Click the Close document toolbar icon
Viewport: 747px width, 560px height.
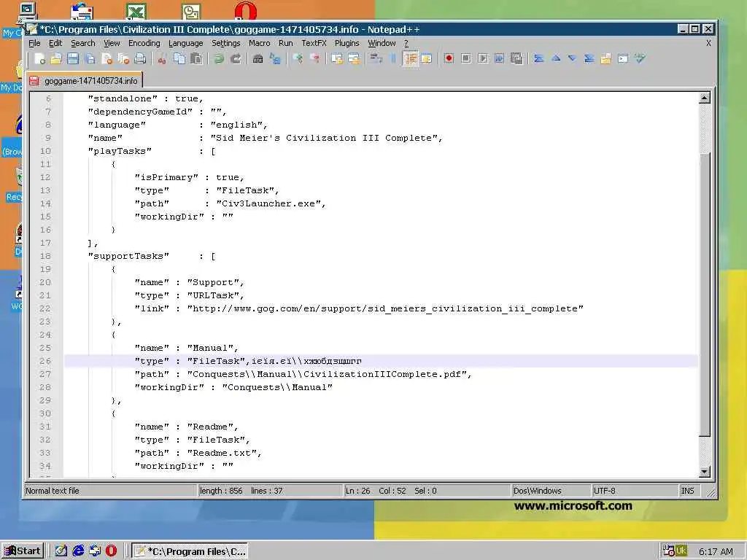point(107,58)
